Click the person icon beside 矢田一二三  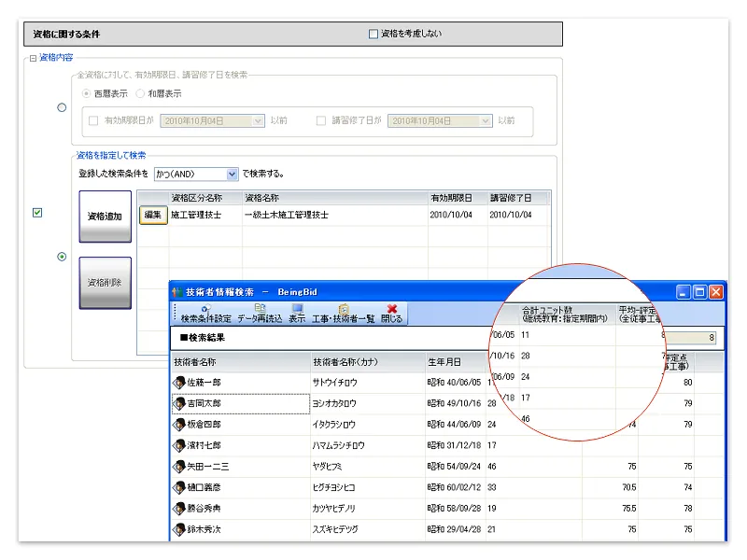click(179, 466)
